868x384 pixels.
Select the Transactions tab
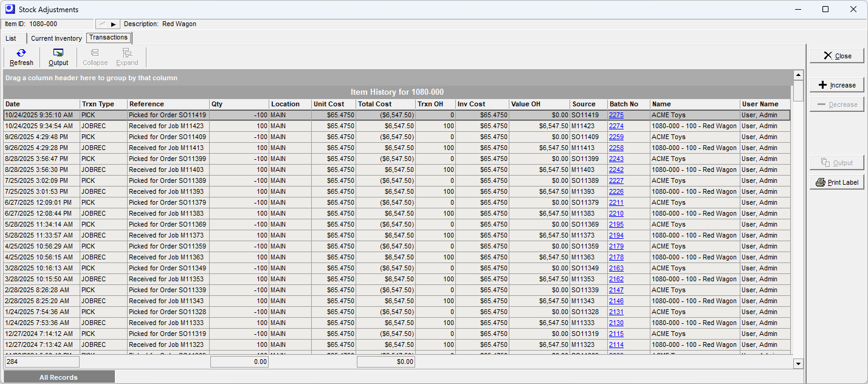coord(108,37)
